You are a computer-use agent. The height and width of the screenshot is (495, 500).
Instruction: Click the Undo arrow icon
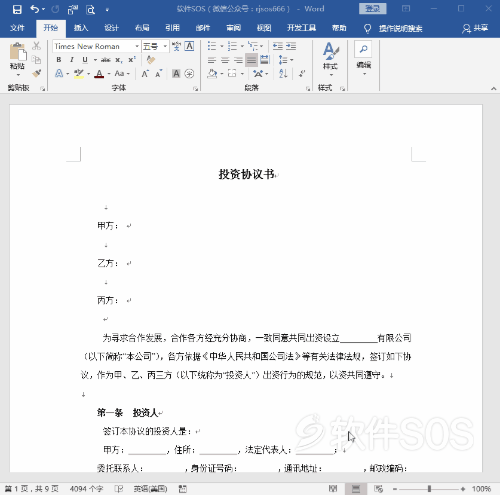coord(35,9)
